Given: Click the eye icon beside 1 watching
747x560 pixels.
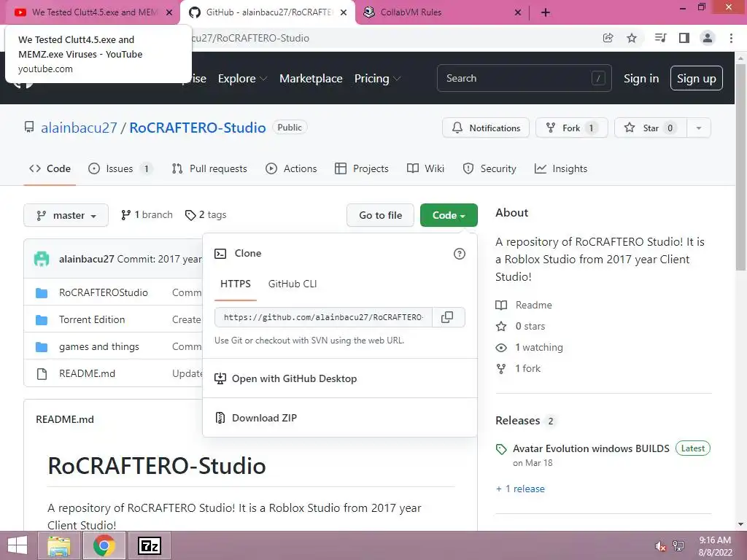Looking at the screenshot, I should [501, 348].
